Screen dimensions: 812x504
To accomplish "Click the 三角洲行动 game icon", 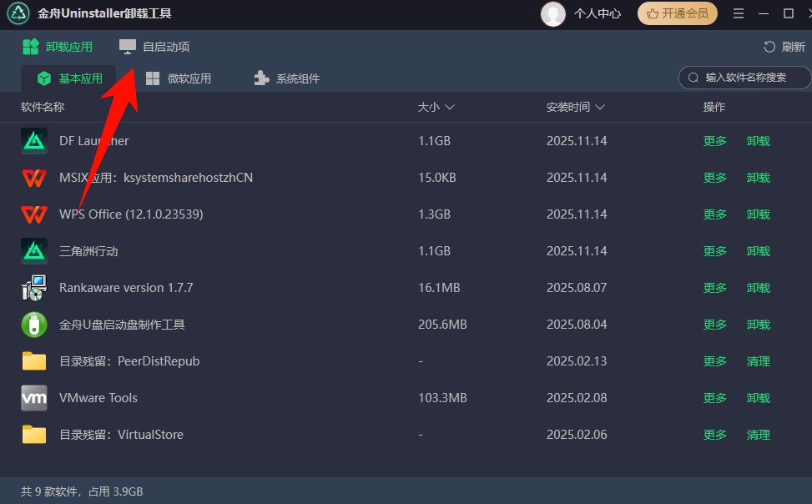I will point(33,250).
